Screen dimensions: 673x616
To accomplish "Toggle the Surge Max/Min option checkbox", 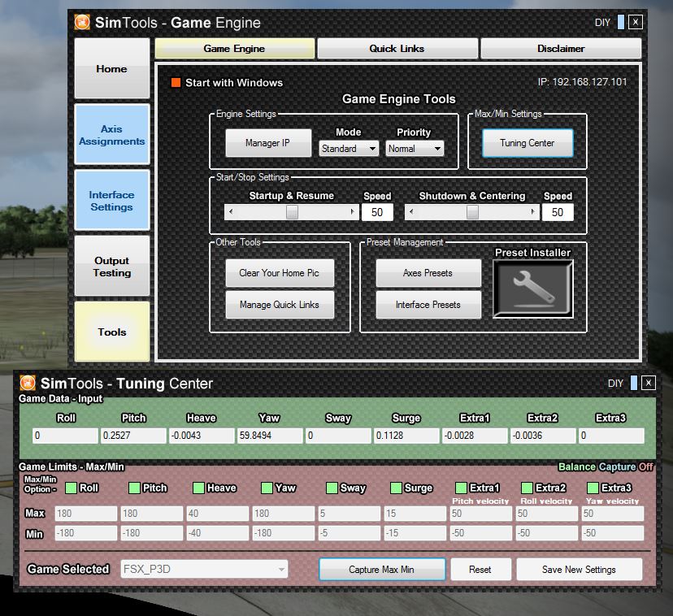I will 396,488.
